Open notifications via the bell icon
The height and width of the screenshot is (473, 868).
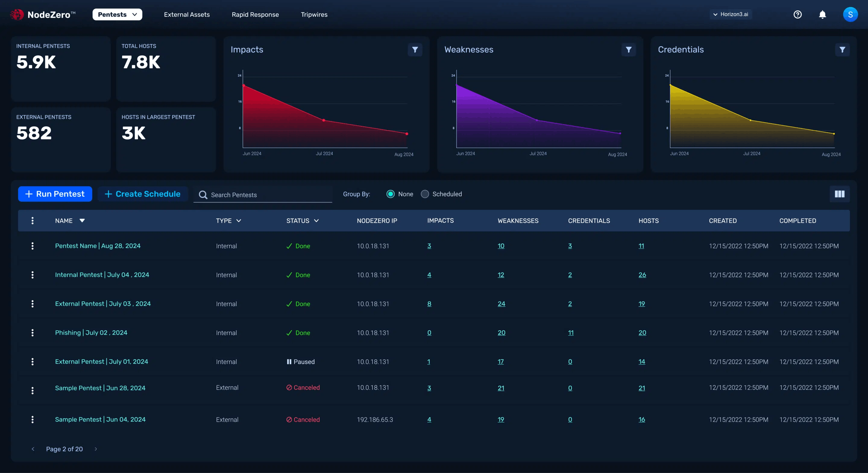tap(822, 14)
